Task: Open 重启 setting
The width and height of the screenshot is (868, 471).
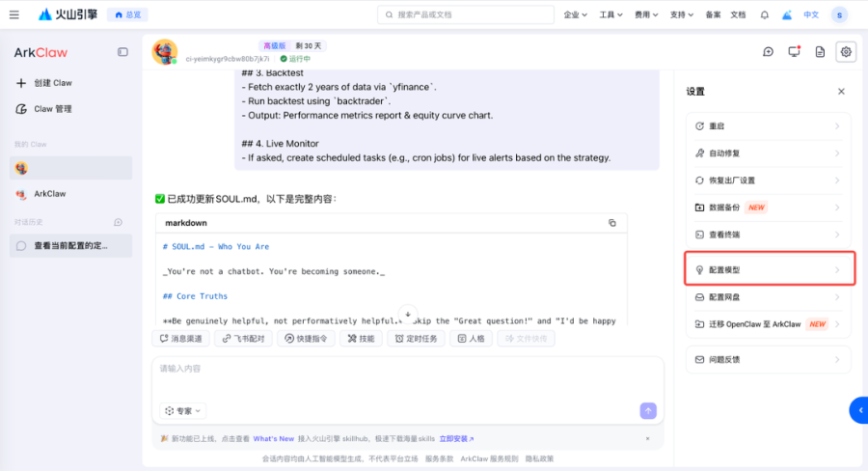Action: pos(768,126)
